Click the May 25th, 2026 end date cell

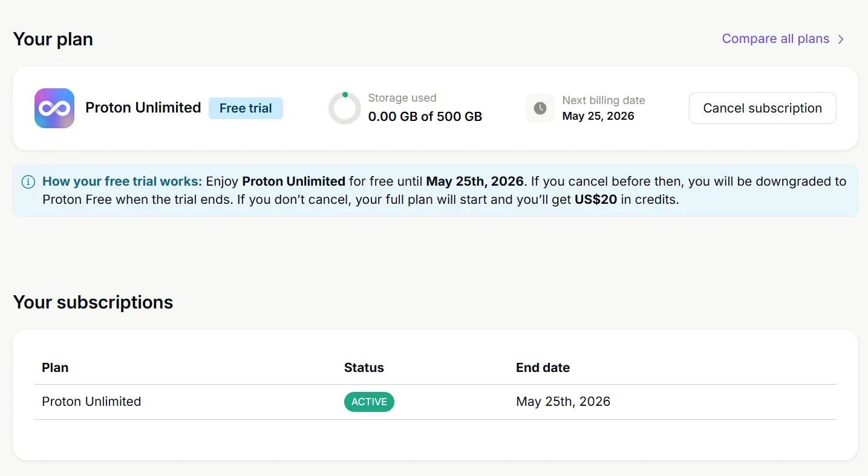click(563, 402)
